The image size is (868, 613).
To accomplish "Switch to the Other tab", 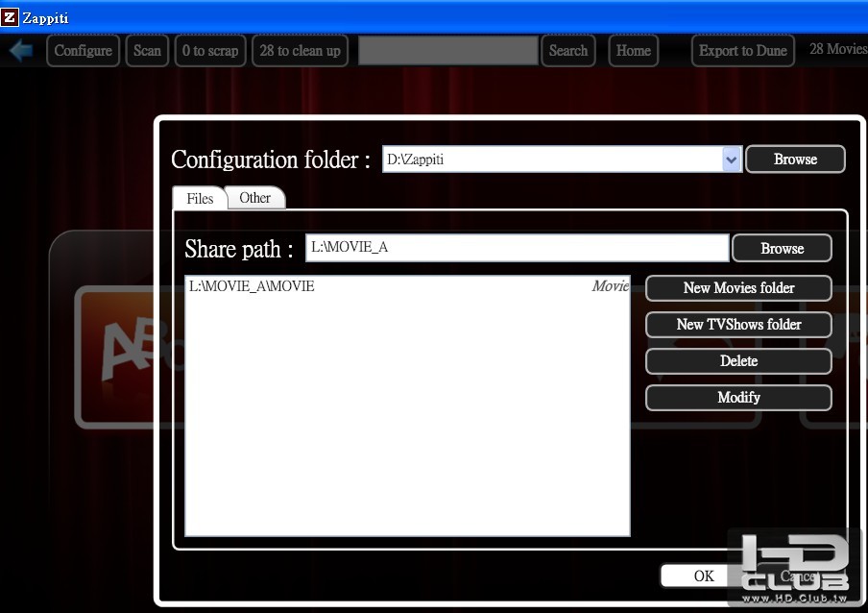I will (x=255, y=198).
